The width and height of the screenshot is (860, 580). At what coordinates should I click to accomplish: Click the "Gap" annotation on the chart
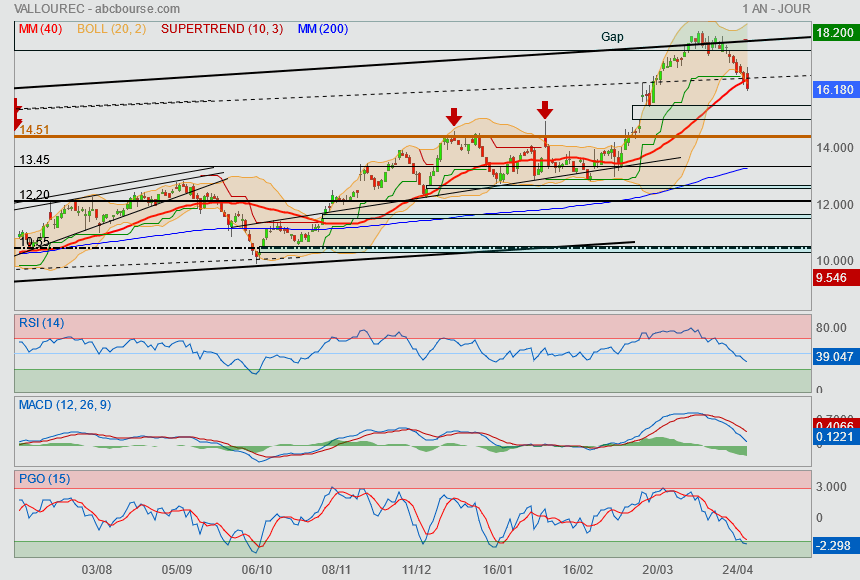coord(612,37)
